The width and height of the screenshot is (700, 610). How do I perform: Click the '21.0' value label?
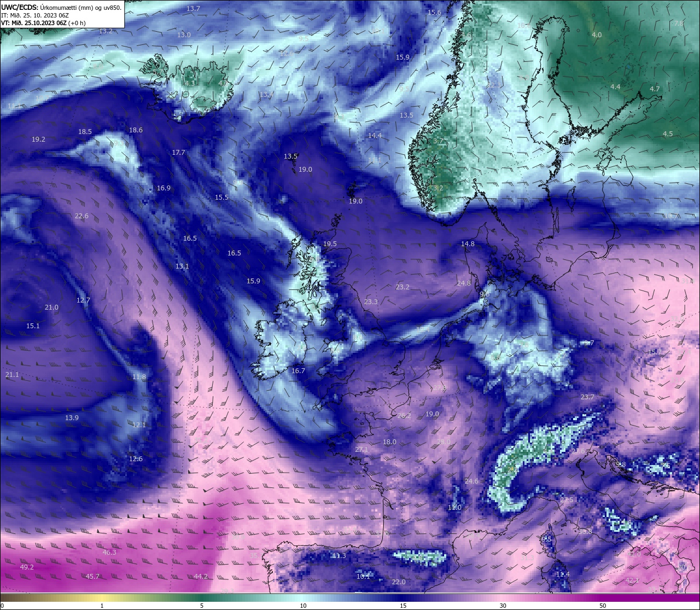[x=51, y=307]
